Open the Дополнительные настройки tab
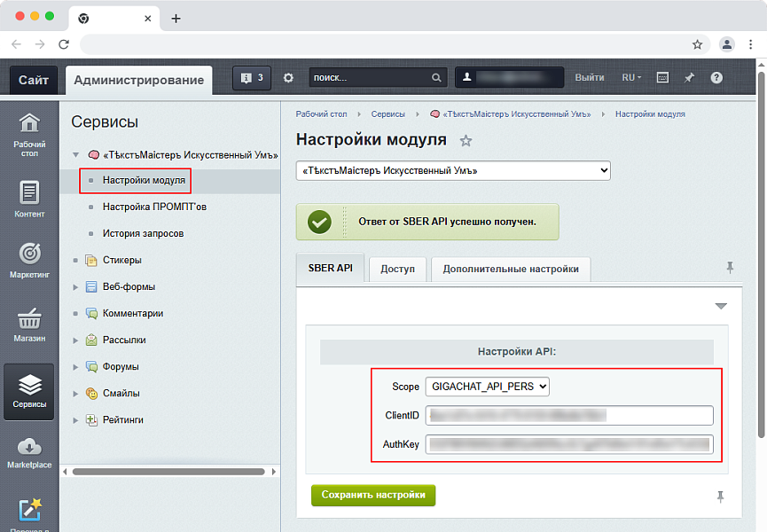Screen dimensions: 767x532 pyautogui.click(x=510, y=270)
